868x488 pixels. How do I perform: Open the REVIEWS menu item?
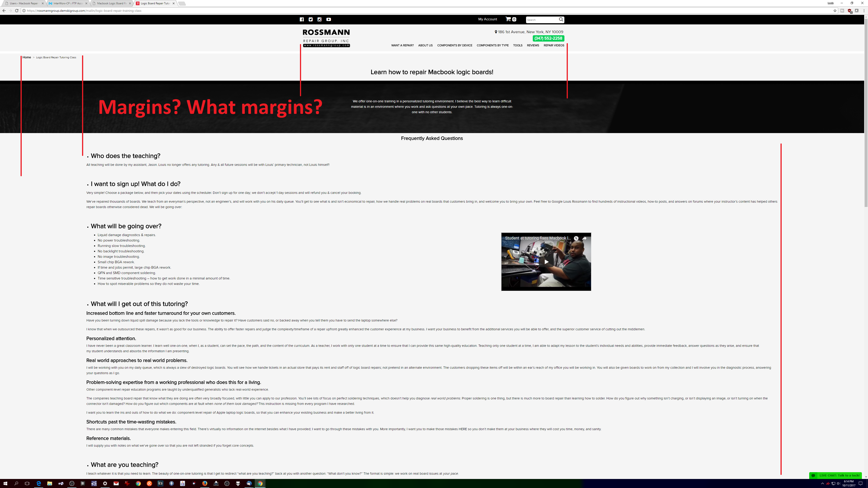click(x=533, y=45)
